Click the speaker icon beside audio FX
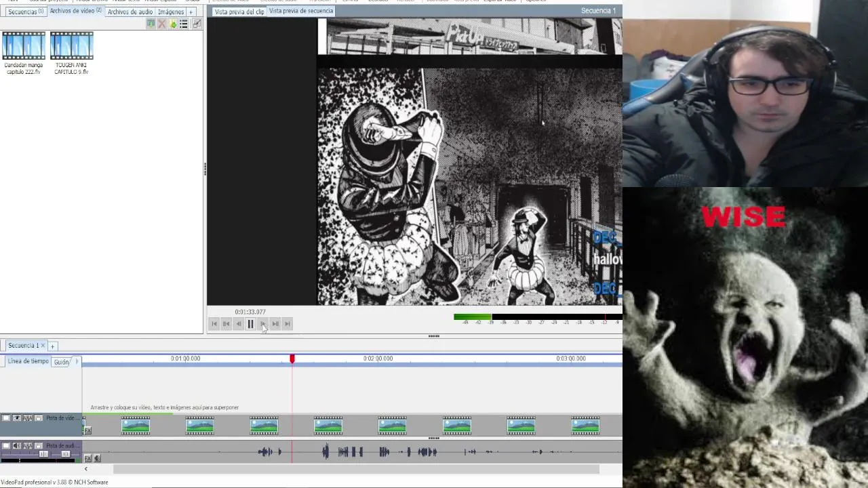This screenshot has width=868, height=488. pyautogui.click(x=96, y=459)
